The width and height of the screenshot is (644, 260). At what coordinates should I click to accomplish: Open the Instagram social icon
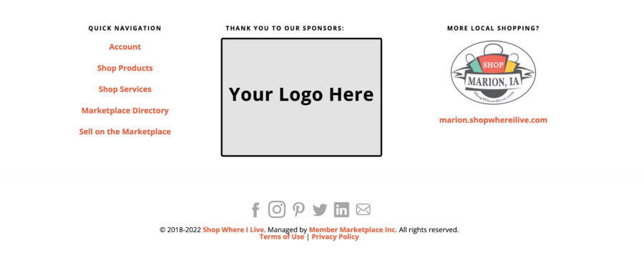tap(277, 209)
